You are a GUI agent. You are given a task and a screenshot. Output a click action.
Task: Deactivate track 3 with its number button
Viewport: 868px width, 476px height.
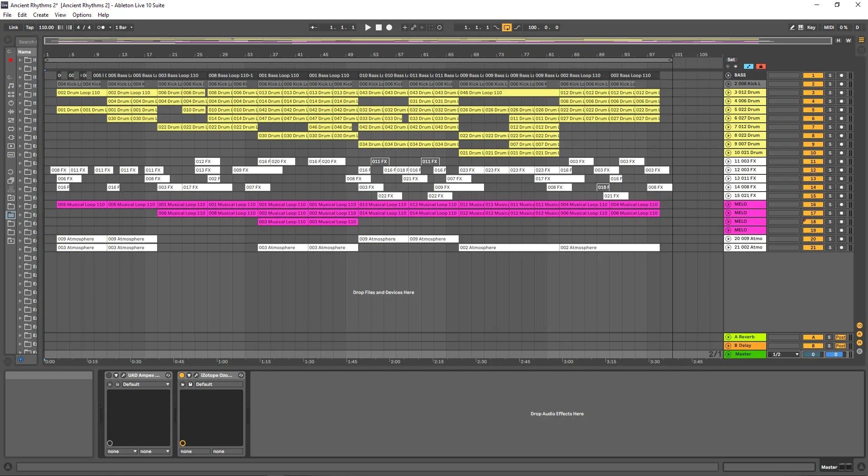tap(813, 93)
